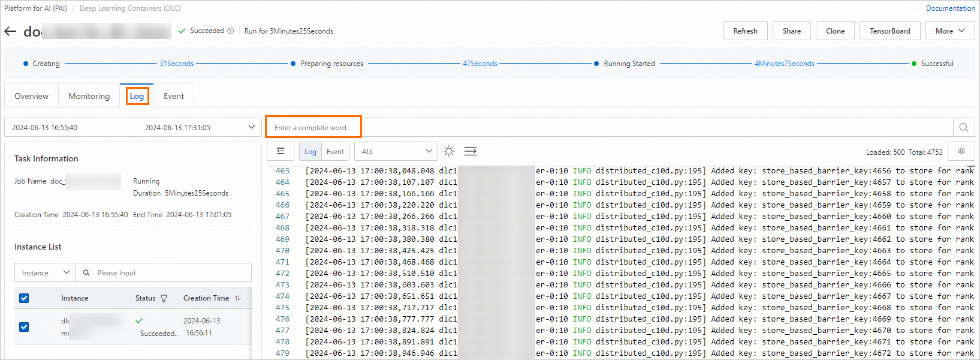Click the Succeeded status in instance row
The height and width of the screenshot is (360, 980).
(x=159, y=334)
